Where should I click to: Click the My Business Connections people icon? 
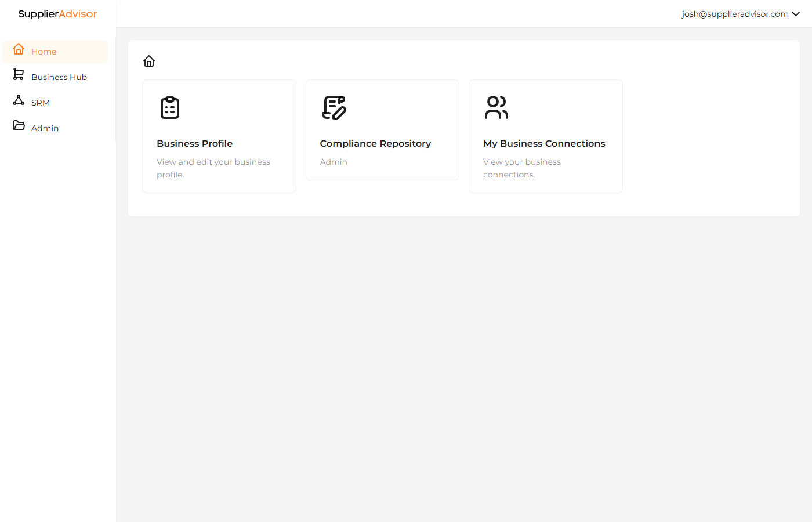click(x=496, y=108)
